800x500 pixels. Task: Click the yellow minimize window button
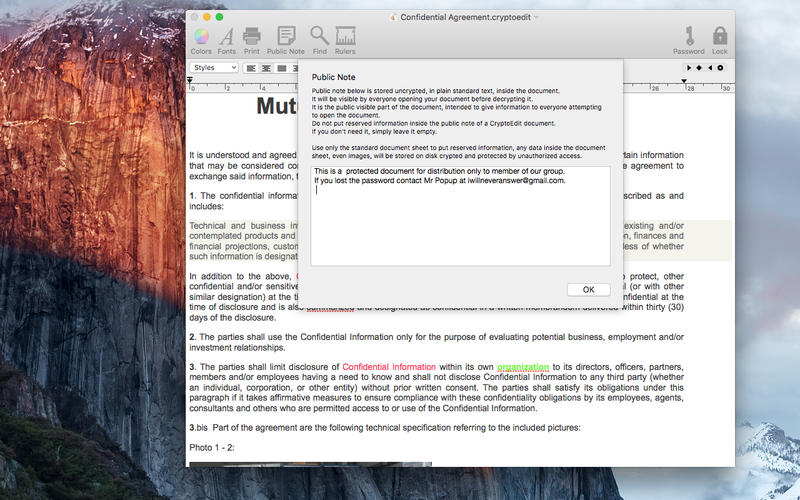[x=207, y=17]
